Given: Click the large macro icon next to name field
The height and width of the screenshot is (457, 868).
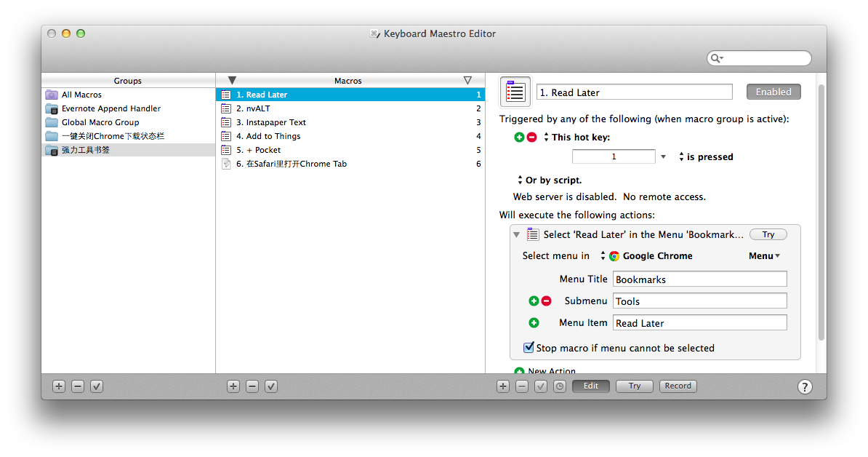Looking at the screenshot, I should pos(515,92).
